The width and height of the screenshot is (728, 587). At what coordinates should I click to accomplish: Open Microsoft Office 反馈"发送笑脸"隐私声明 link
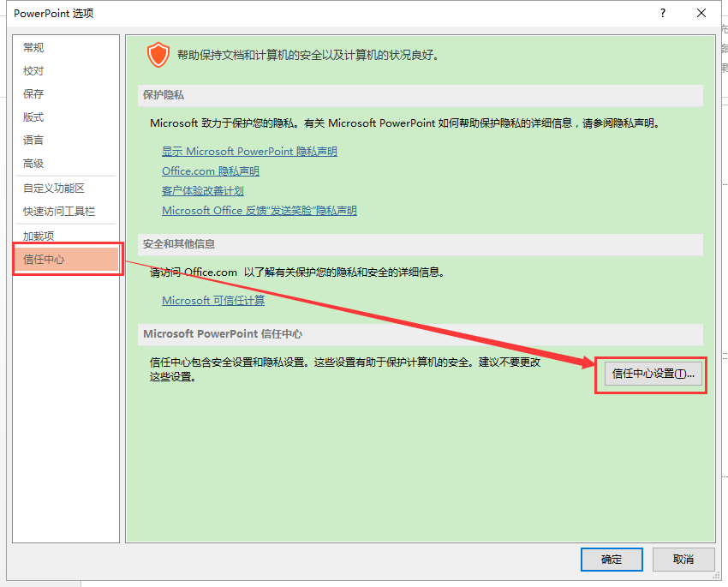coord(259,210)
